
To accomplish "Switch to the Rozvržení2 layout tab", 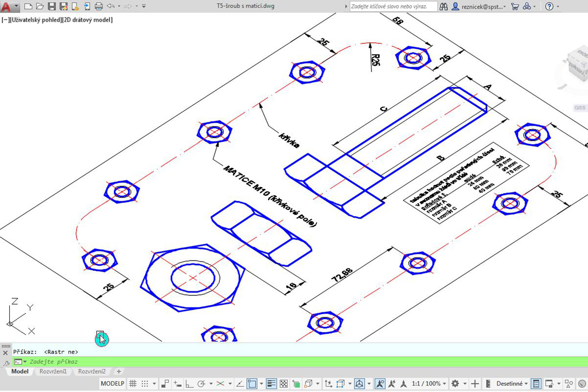I will click(92, 371).
